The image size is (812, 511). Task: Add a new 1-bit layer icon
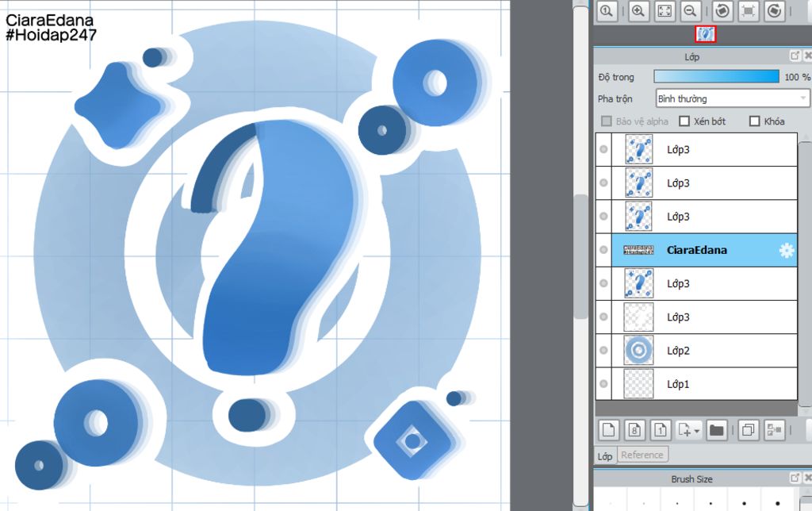661,429
